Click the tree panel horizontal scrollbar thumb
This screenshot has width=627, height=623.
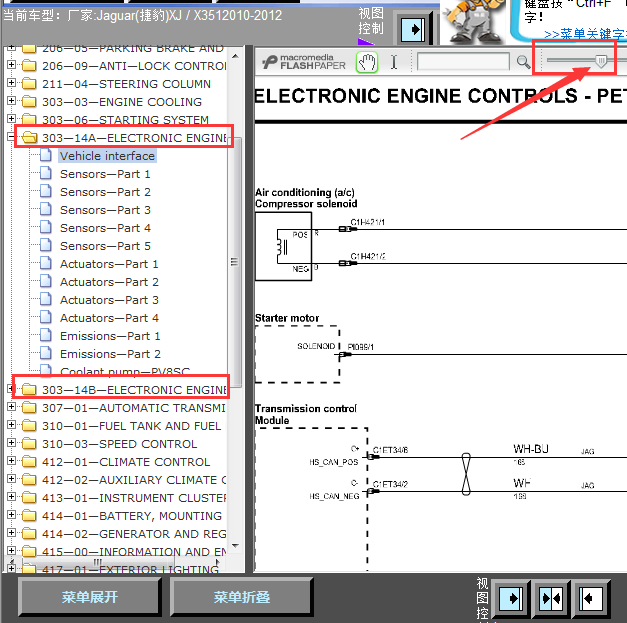pos(97,561)
